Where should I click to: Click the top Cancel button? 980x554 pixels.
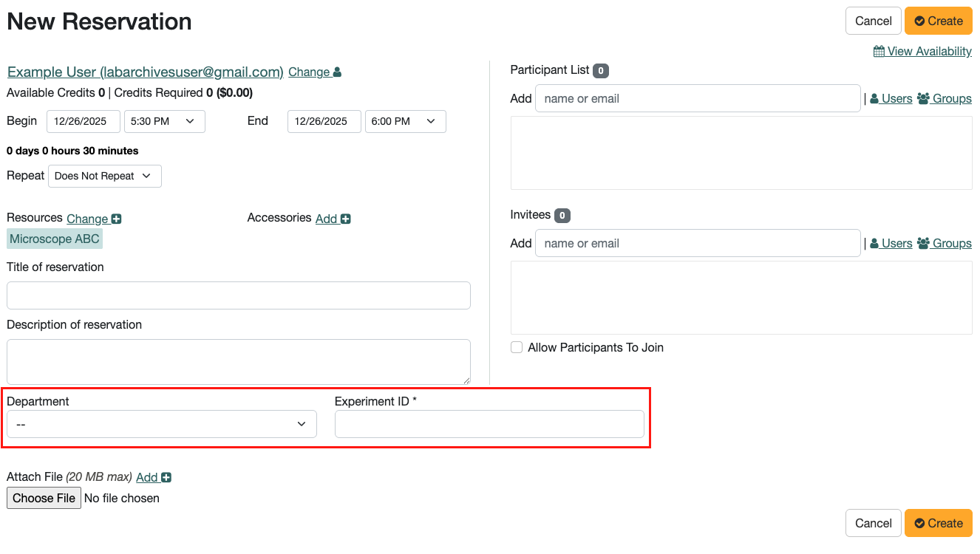point(873,21)
